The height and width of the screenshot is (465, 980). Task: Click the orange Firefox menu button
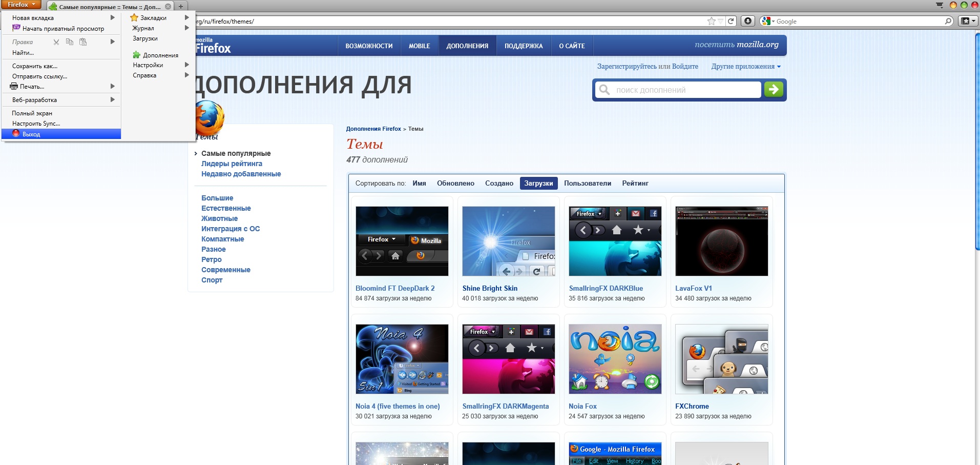tap(21, 5)
